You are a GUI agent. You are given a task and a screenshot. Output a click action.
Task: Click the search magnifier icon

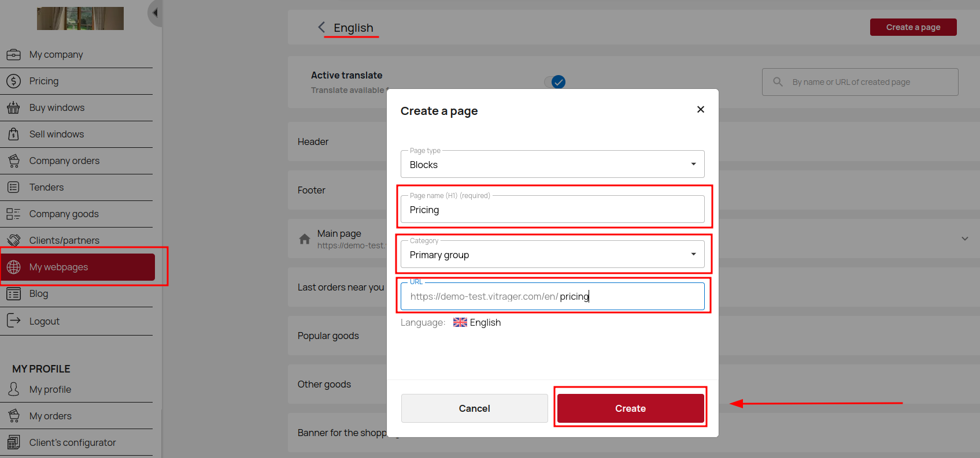[x=778, y=82]
